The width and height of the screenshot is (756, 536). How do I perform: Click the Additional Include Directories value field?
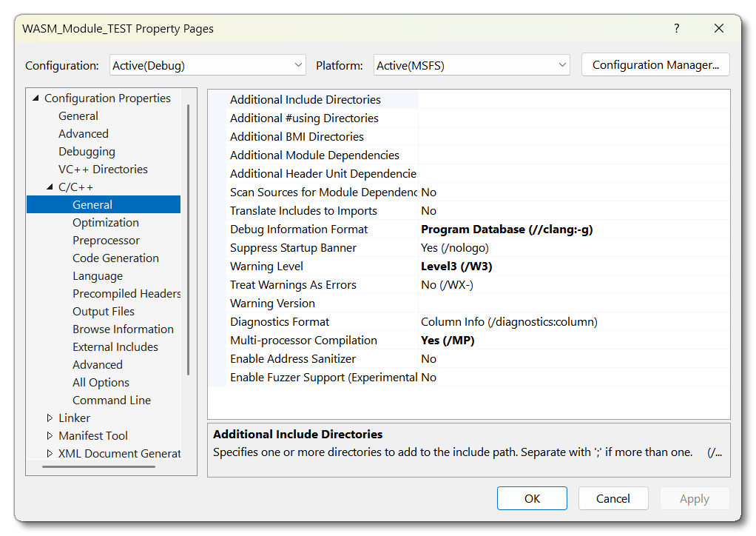coord(573,100)
